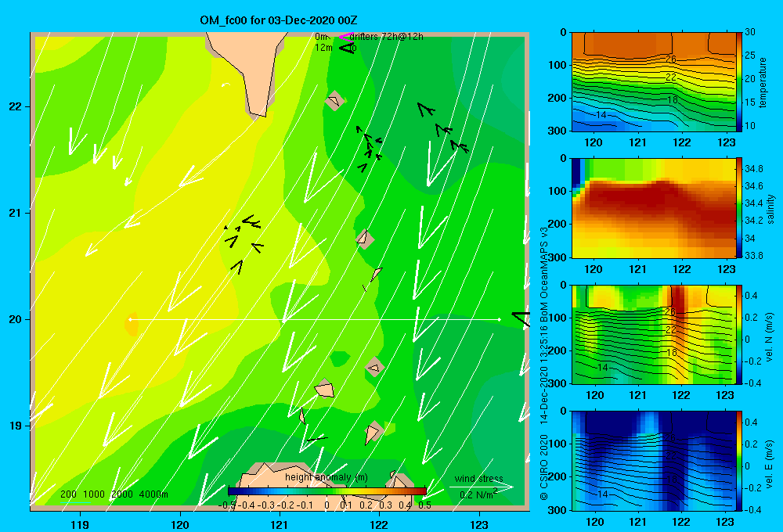Click the 'height anomaly (m)' colorbar title
The image size is (783, 532).
tap(326, 477)
